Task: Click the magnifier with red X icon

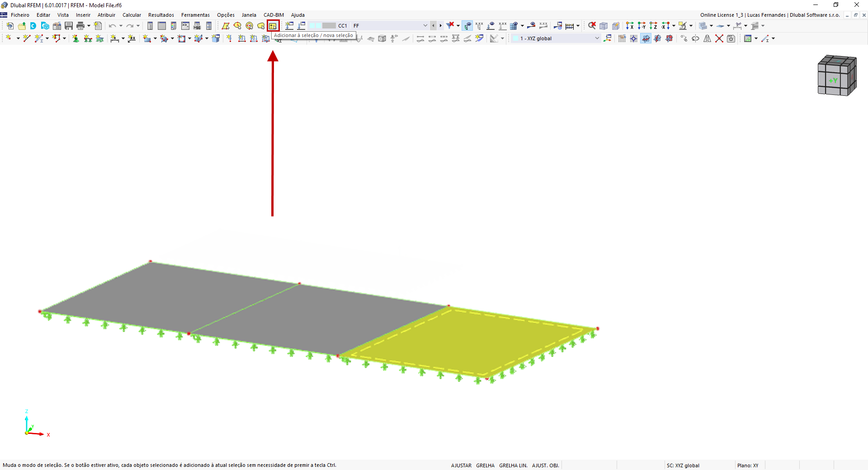Action: (x=592, y=26)
